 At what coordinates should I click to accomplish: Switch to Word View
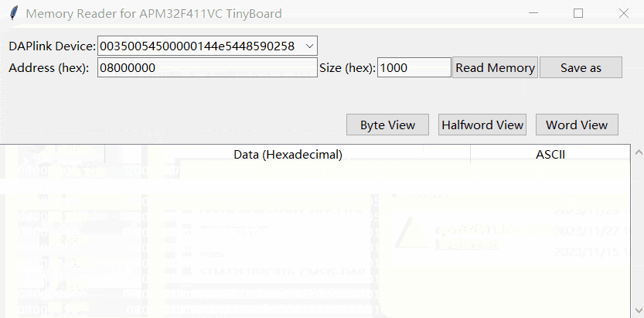(x=577, y=125)
